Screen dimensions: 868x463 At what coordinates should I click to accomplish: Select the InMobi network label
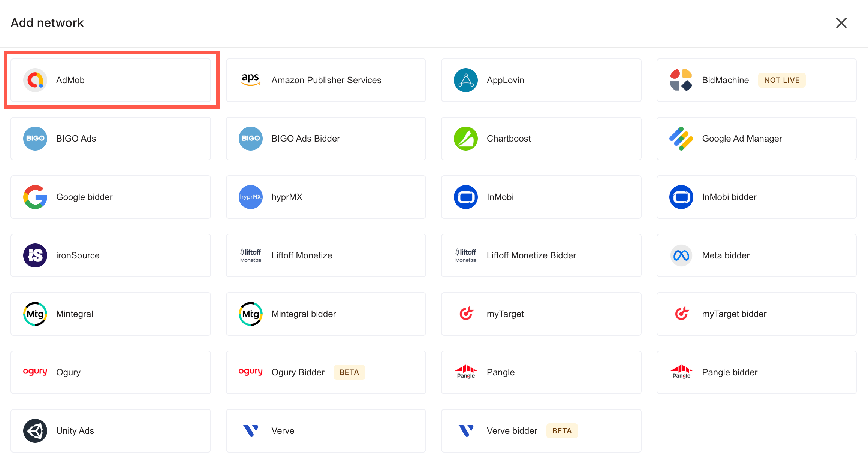pos(500,197)
